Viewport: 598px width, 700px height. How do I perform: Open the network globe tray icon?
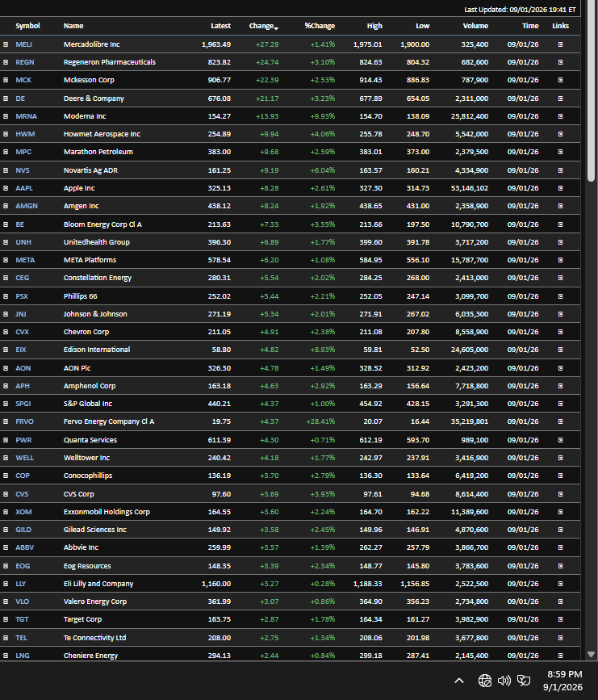point(485,681)
